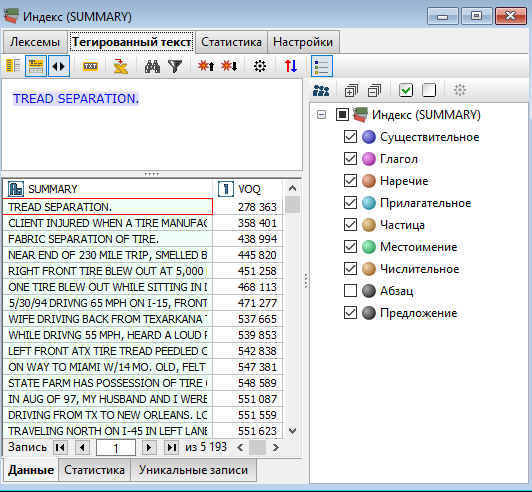Select the Тегированный текст tab
Viewport: 532px width, 492px height.
(x=131, y=42)
